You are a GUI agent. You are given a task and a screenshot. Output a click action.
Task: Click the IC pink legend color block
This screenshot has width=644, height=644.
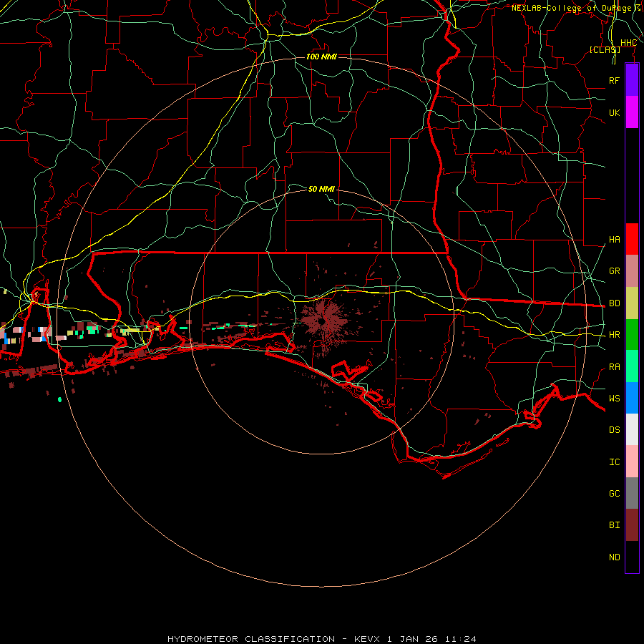[x=632, y=462]
